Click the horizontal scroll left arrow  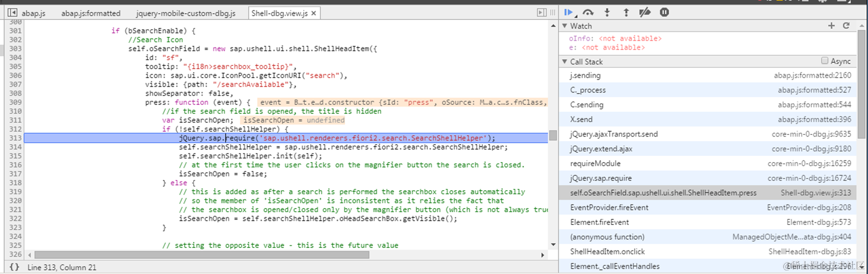30,255
